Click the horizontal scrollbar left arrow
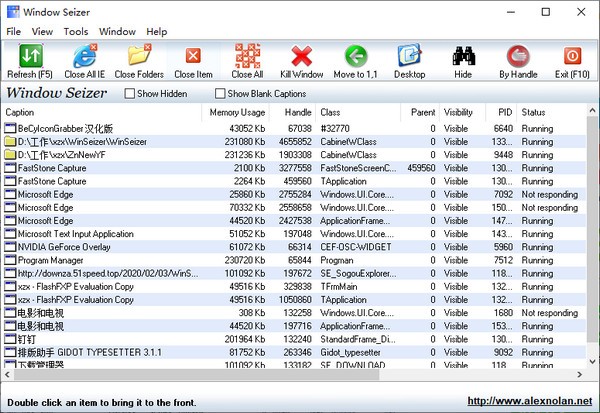This screenshot has width=600, height=413. (7, 375)
